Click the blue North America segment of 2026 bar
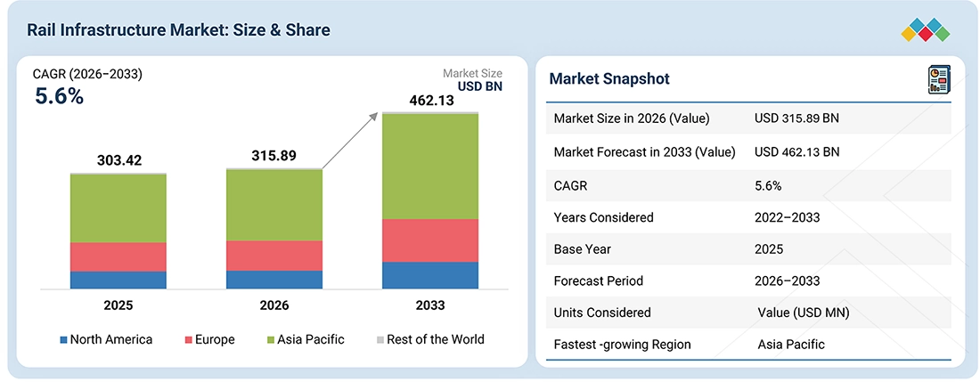 coord(274,280)
